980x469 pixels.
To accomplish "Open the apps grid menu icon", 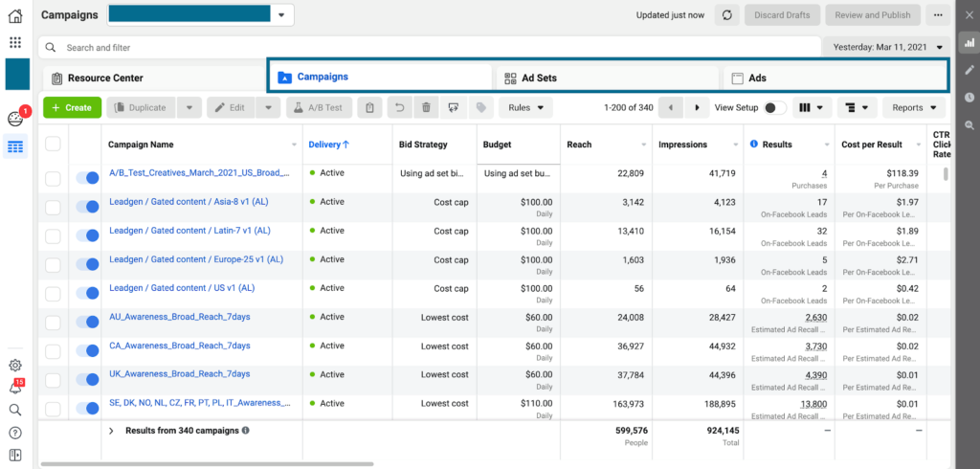I will click(15, 43).
